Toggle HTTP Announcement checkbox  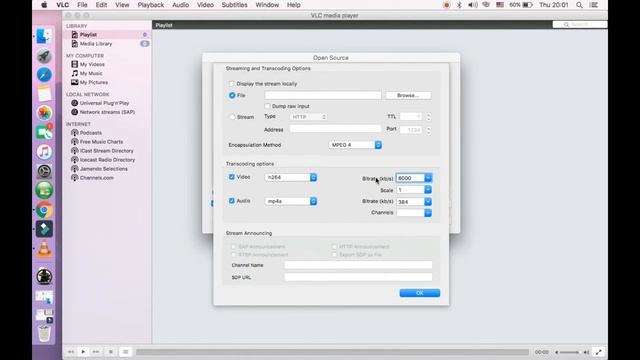click(334, 247)
